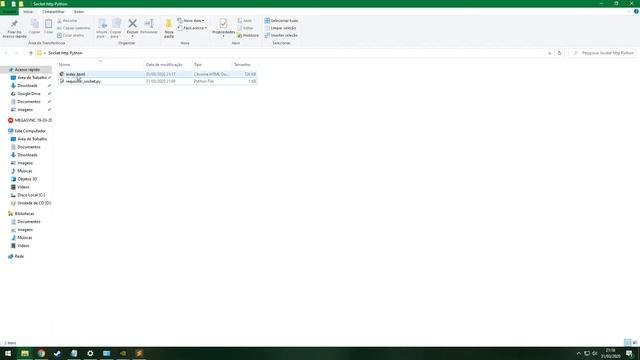Open Downloads under Acesso rápido

(27, 86)
